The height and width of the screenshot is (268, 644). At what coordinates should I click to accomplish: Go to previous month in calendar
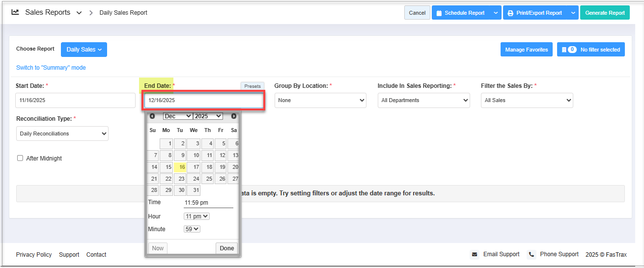coord(152,116)
